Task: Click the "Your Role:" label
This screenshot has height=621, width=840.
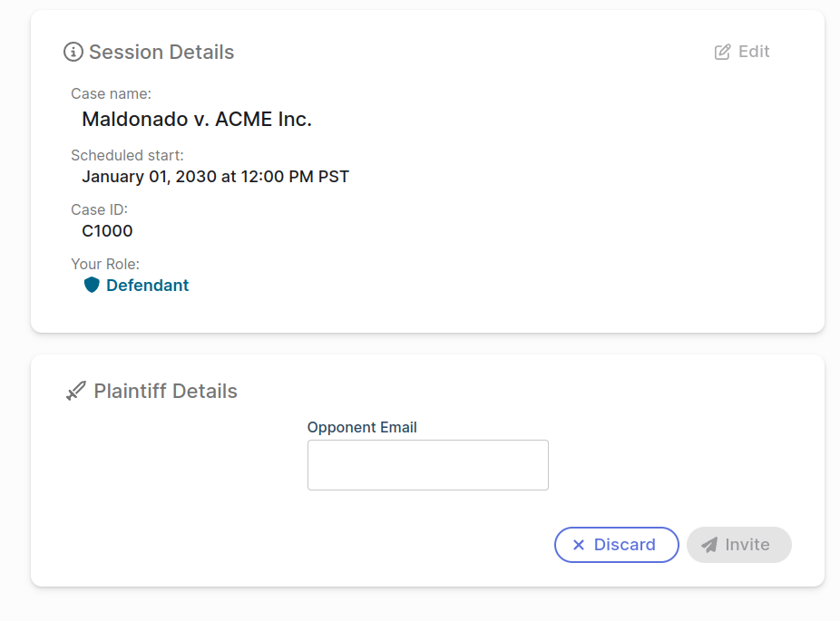Action: [x=105, y=264]
